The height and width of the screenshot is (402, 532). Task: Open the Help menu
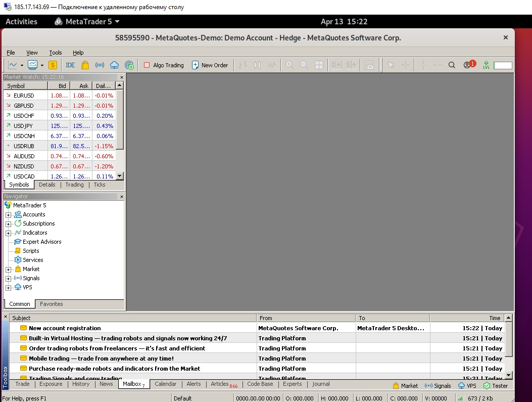click(x=78, y=53)
